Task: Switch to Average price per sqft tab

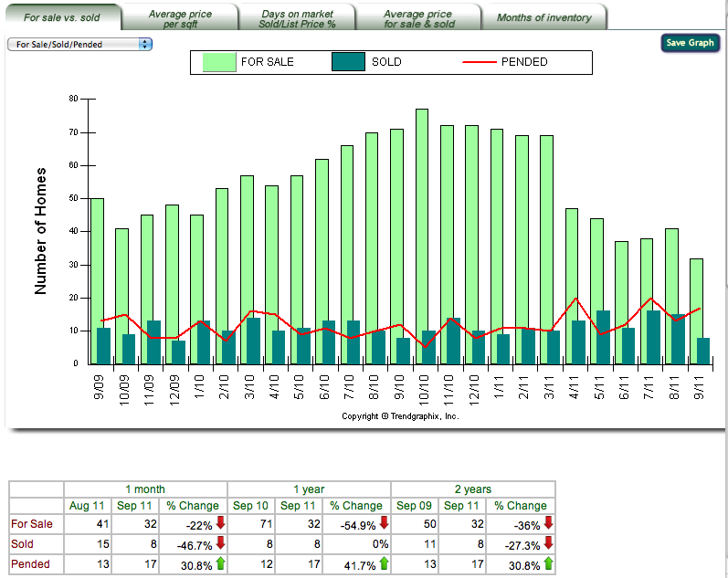Action: [x=180, y=18]
